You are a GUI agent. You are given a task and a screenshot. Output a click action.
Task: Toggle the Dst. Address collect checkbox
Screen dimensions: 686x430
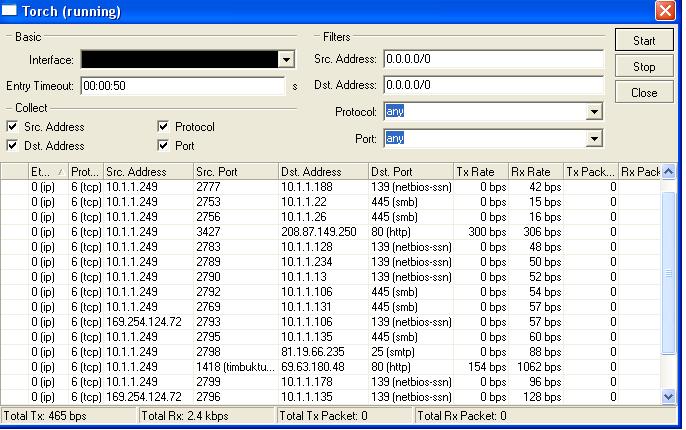(x=12, y=146)
